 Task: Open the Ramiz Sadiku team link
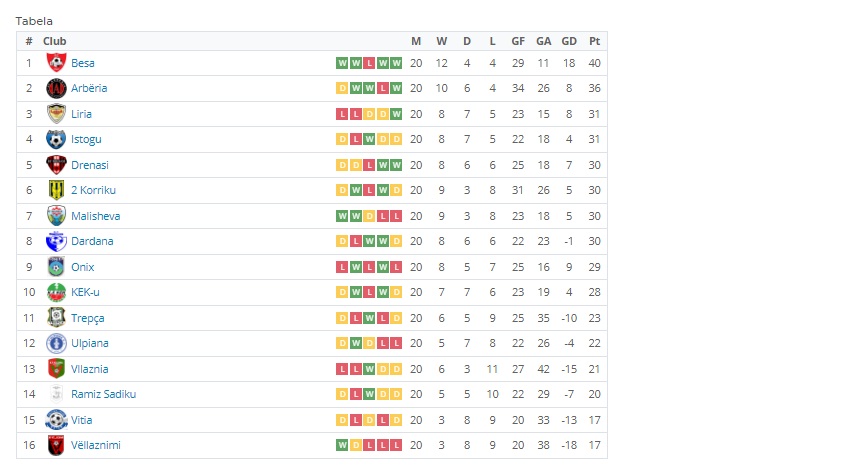click(x=104, y=394)
